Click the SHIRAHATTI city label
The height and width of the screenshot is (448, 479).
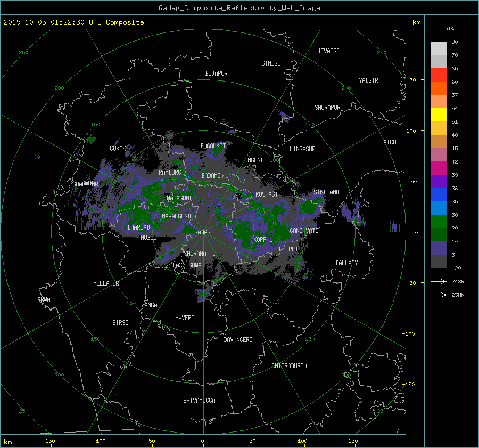199,254
